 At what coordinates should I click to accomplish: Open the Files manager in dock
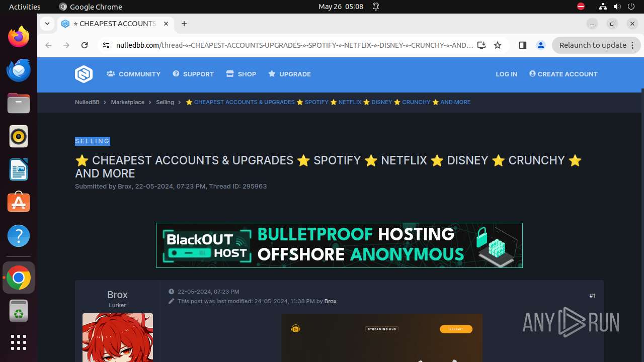[19, 103]
